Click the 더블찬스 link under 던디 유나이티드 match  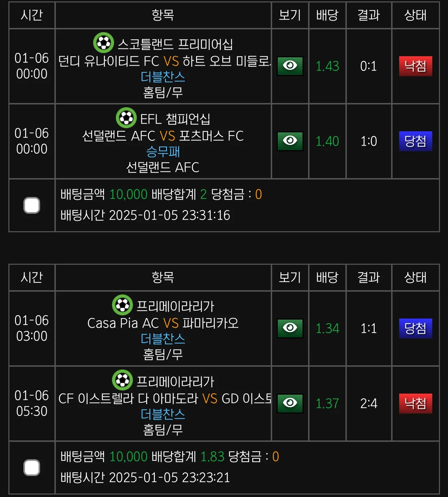(x=163, y=77)
